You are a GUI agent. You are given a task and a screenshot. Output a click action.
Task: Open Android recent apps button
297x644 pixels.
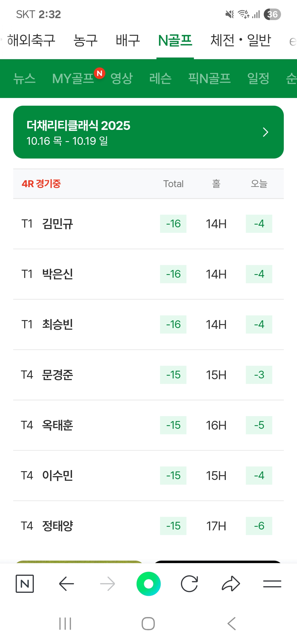[x=65, y=623]
